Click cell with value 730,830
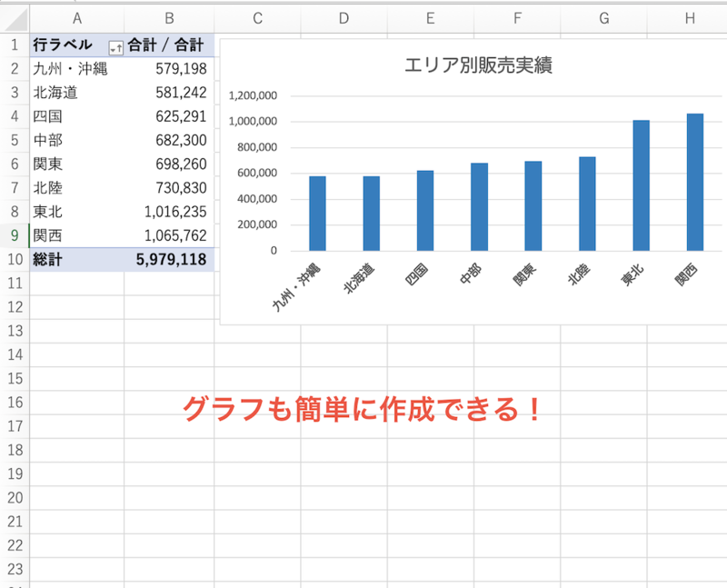Viewport: 727px width, 588px height. click(x=169, y=188)
